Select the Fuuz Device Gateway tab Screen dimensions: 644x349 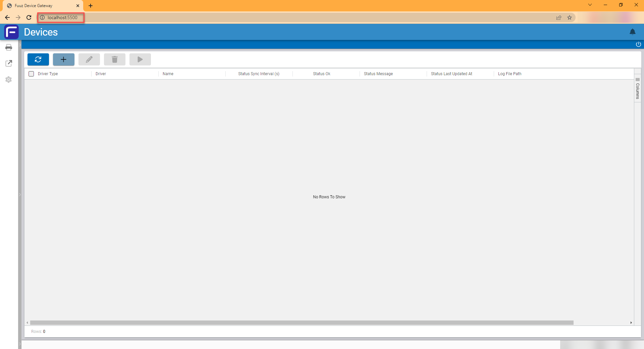coord(40,6)
